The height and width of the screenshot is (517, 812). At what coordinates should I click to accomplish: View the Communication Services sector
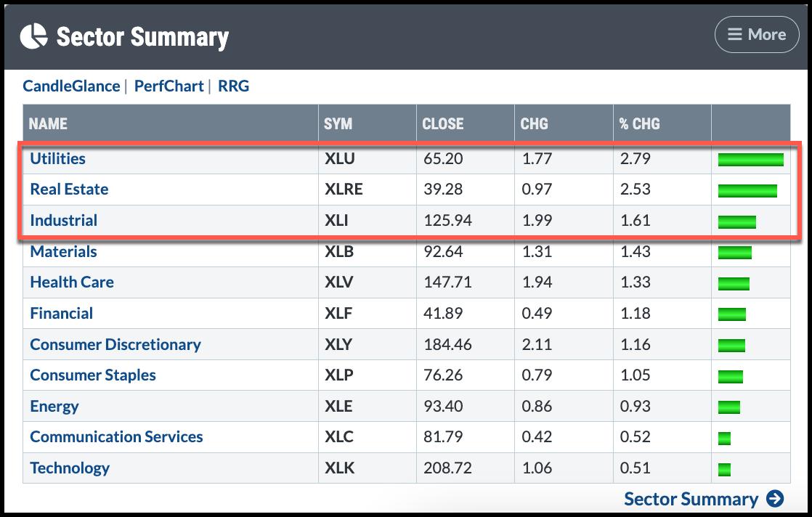click(116, 436)
